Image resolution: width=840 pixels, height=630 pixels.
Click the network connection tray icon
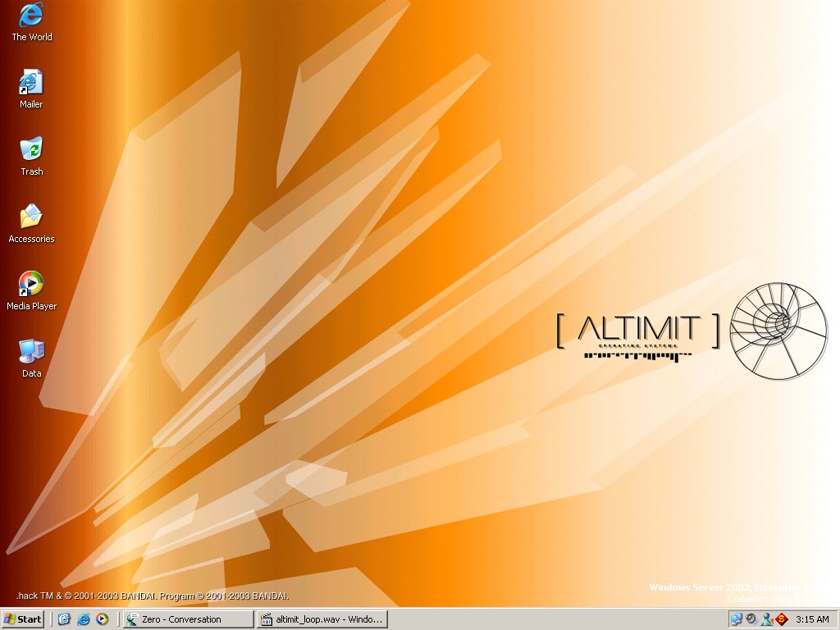(x=736, y=619)
